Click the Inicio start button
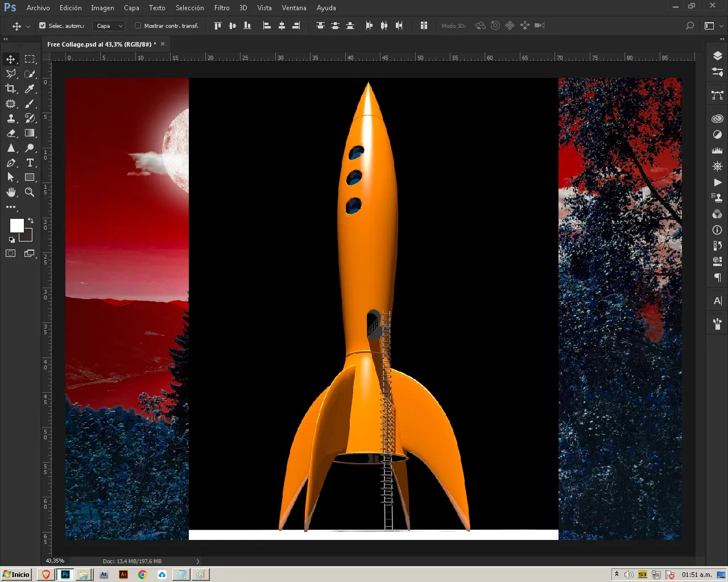728x582 pixels. [x=16, y=574]
